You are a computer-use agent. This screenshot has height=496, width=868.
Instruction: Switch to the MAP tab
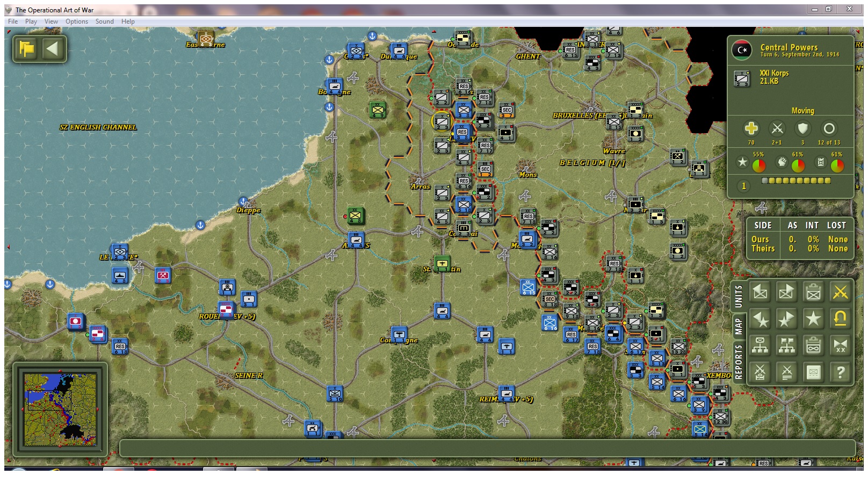coord(738,326)
